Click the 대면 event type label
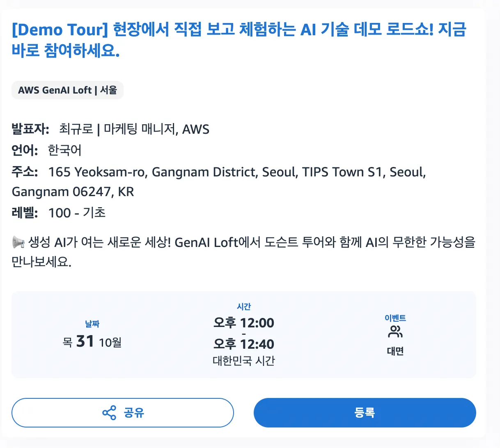500x448 pixels. pos(395,351)
